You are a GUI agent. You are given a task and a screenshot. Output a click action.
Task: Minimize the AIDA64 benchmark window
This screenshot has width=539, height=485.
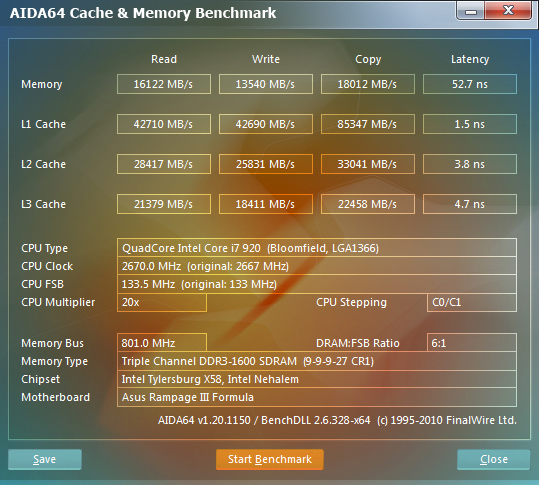(x=471, y=11)
